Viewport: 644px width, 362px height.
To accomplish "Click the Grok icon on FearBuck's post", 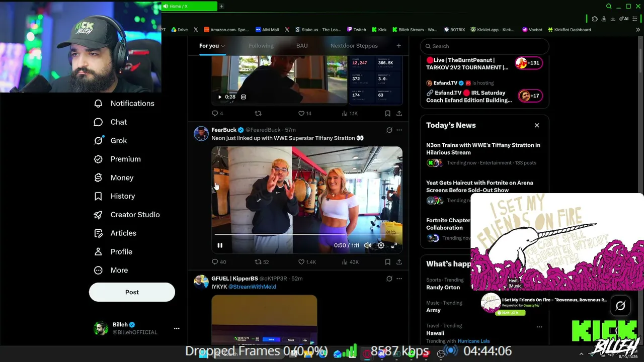I will click(x=389, y=130).
